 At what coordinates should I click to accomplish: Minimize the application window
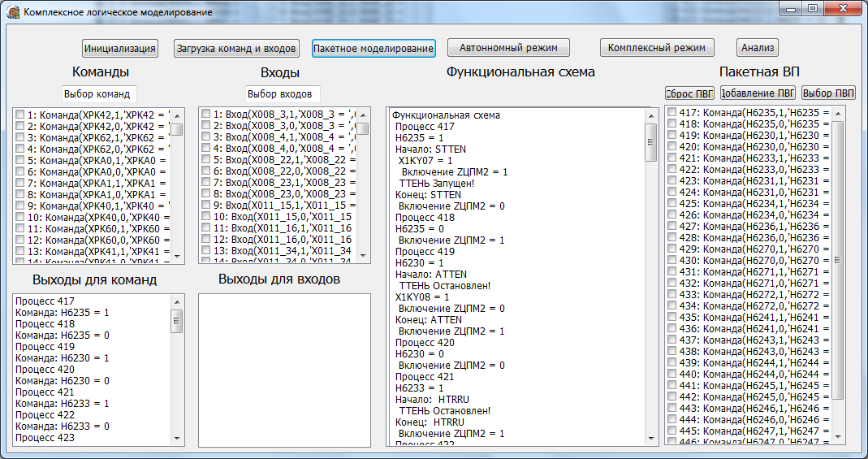click(x=792, y=8)
